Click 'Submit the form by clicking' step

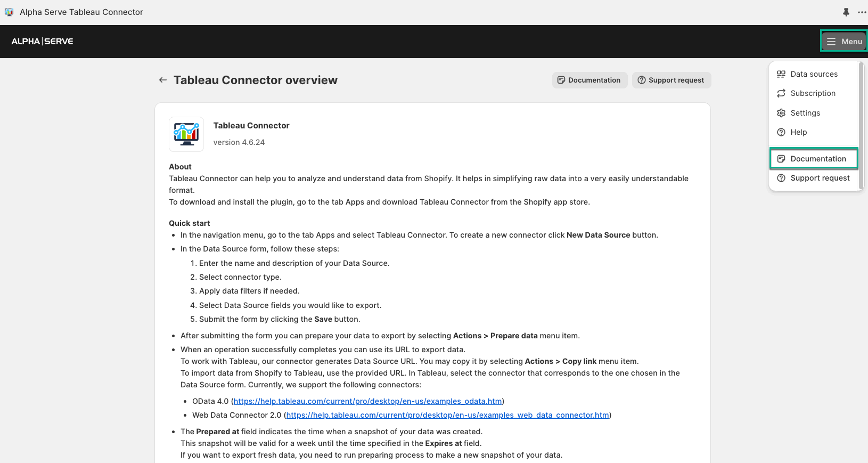[280, 319]
